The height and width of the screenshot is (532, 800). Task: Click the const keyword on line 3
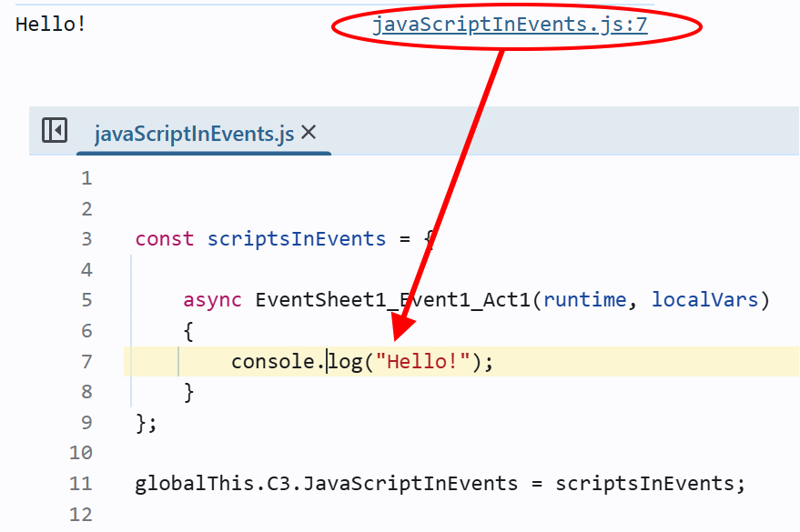click(165, 239)
